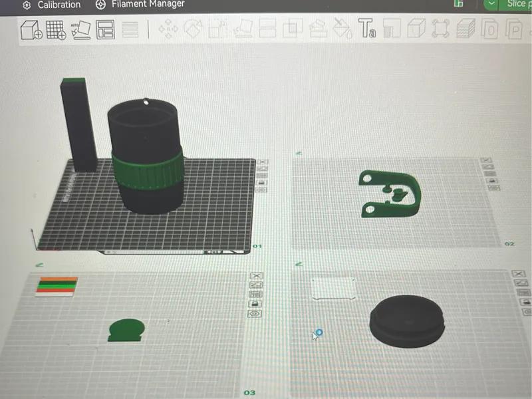Open the layered assembly view icon

(x=465, y=29)
